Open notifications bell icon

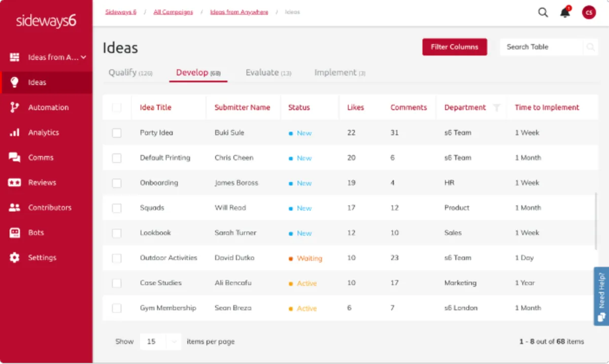565,13
